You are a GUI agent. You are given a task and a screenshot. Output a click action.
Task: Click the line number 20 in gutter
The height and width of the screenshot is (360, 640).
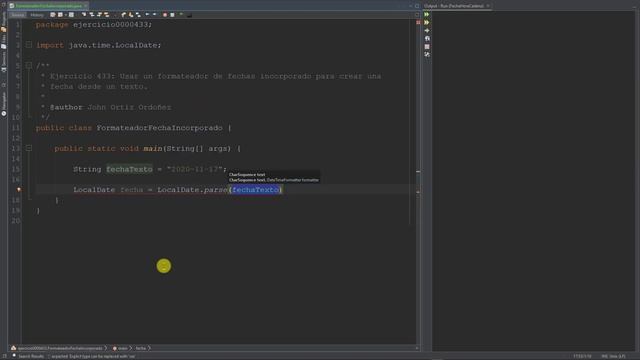coord(16,221)
